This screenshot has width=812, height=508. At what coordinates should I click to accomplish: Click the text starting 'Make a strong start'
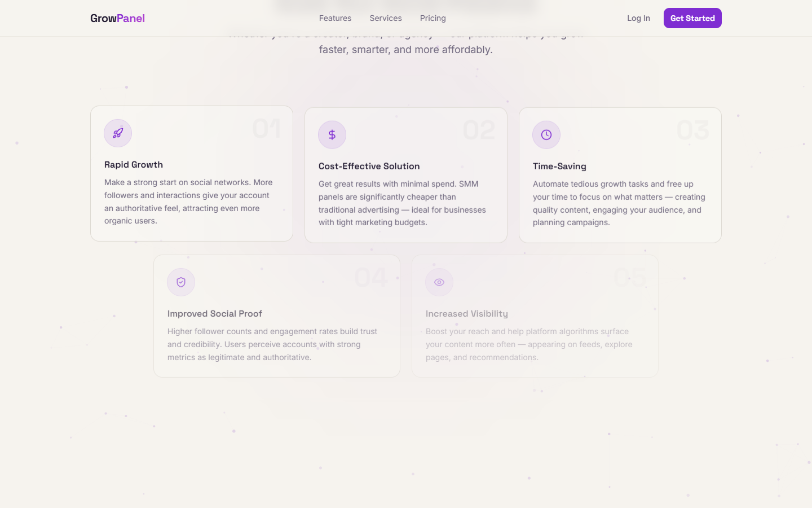(x=188, y=202)
